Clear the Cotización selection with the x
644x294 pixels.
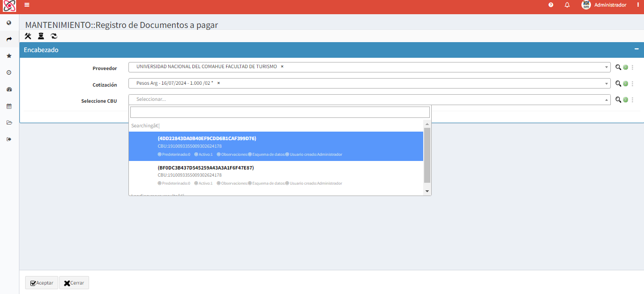(218, 83)
